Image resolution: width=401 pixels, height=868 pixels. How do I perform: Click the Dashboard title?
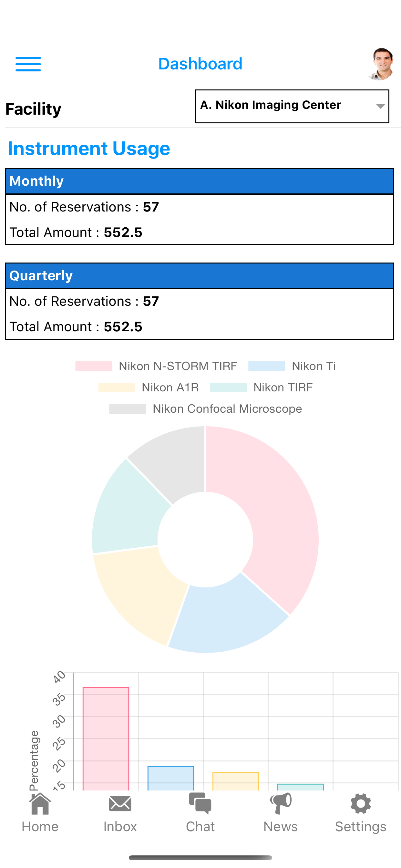[200, 64]
